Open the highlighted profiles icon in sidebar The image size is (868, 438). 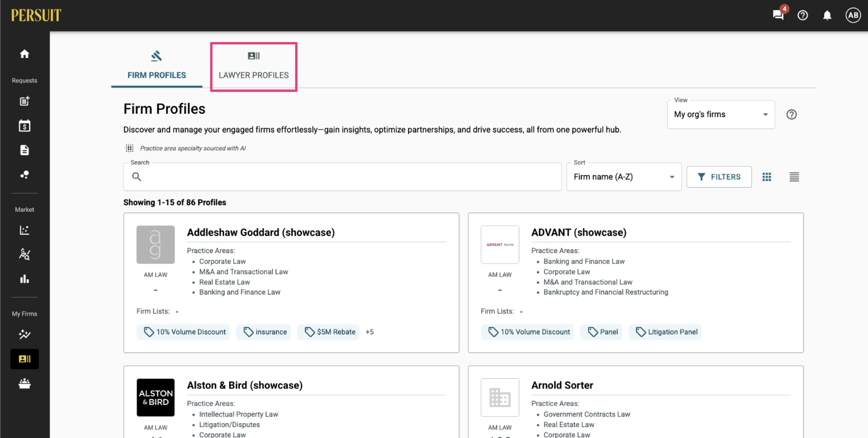24,359
